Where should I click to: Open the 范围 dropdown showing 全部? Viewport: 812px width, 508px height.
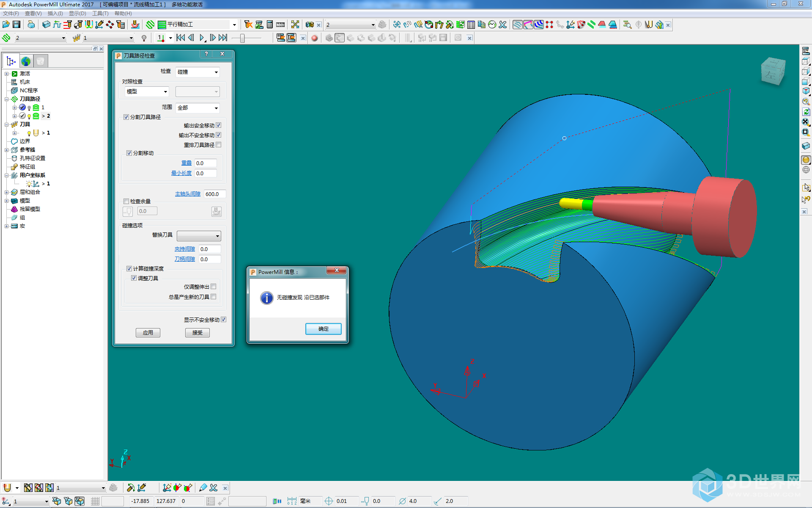(x=198, y=108)
